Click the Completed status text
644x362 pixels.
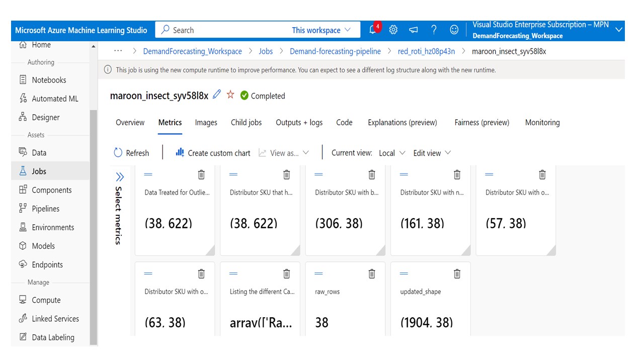[268, 96]
